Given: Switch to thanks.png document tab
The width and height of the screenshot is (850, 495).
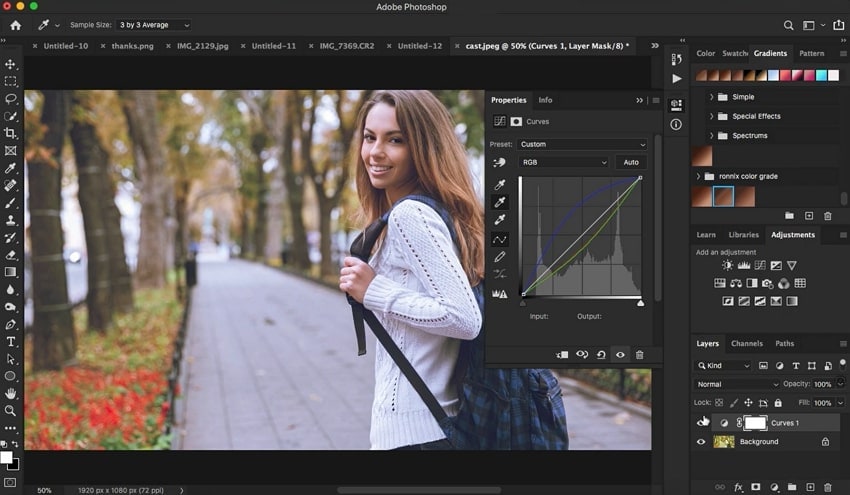Looking at the screenshot, I should 132,46.
